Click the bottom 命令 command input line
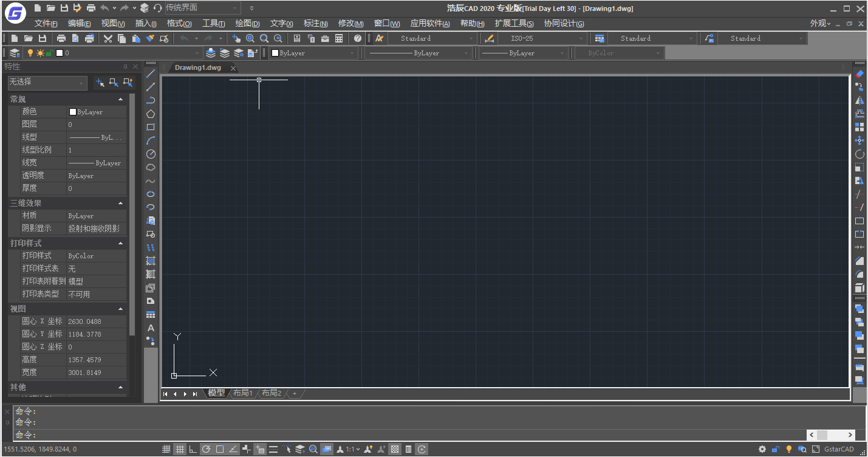Screen dimensions: 868x457 [407, 435]
